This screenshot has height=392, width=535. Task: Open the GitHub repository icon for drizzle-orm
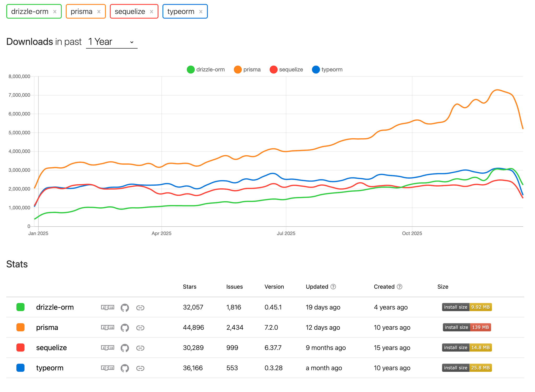(125, 307)
